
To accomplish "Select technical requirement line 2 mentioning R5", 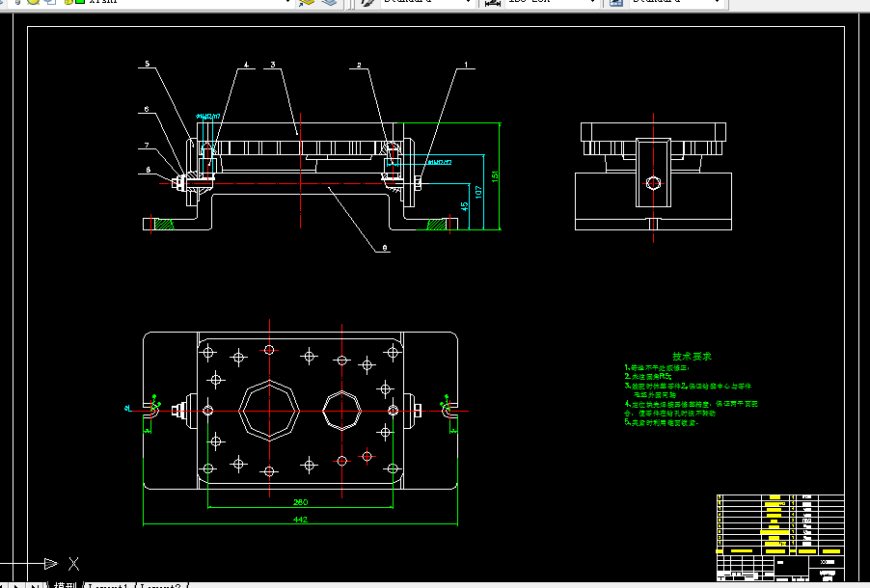I will (x=648, y=376).
